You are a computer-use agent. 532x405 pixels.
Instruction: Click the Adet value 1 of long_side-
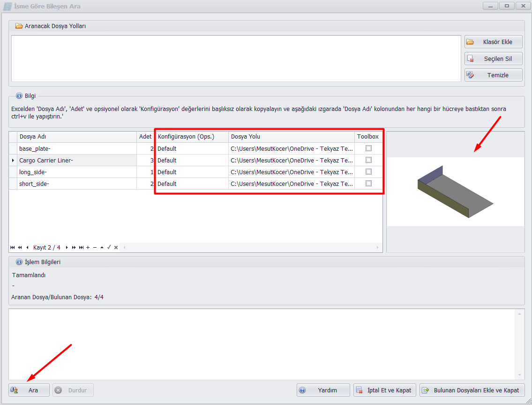pos(146,172)
